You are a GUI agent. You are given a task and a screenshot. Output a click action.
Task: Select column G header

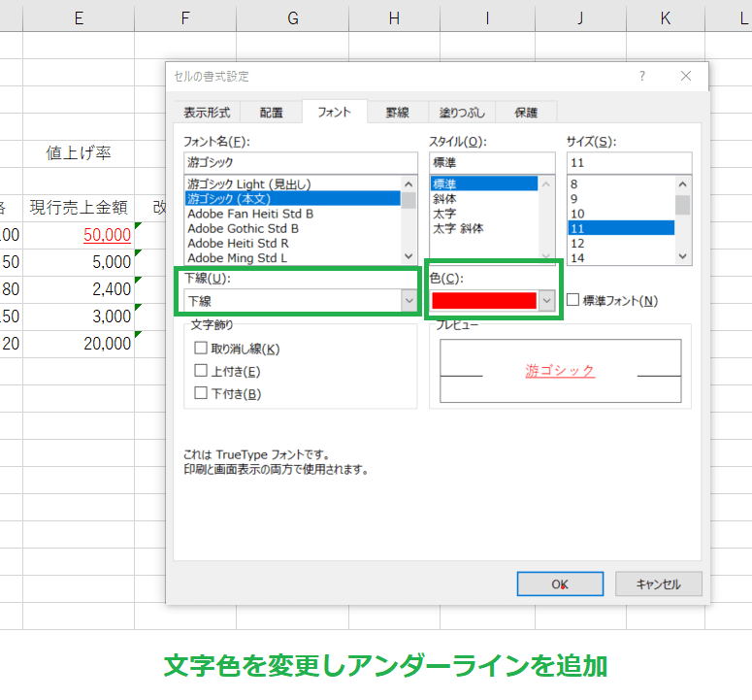[292, 18]
